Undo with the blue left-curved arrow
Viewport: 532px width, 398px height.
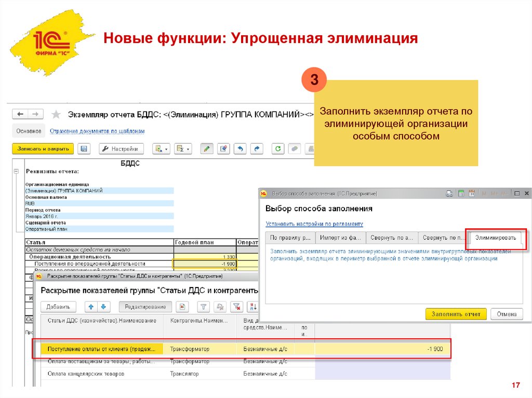pos(240,149)
